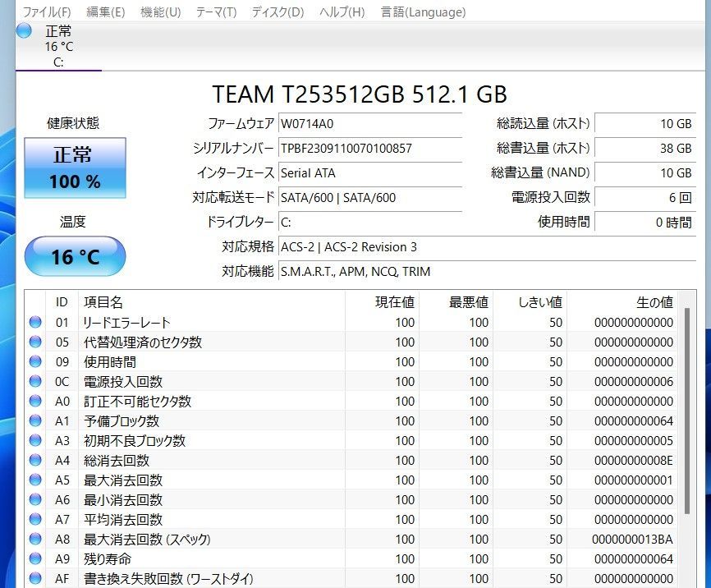The height and width of the screenshot is (588, 711).
Task: Click the serial number field TPBF2309110070100857
Action: click(x=370, y=148)
